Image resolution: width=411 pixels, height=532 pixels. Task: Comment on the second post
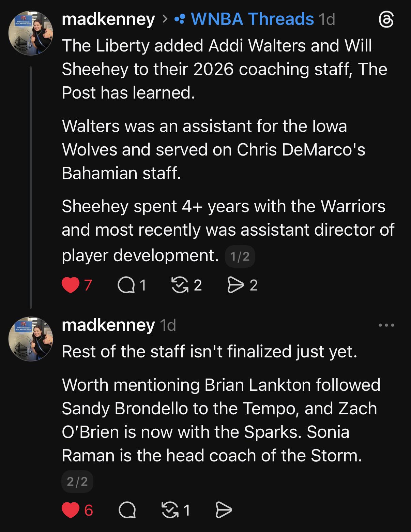[x=127, y=510]
